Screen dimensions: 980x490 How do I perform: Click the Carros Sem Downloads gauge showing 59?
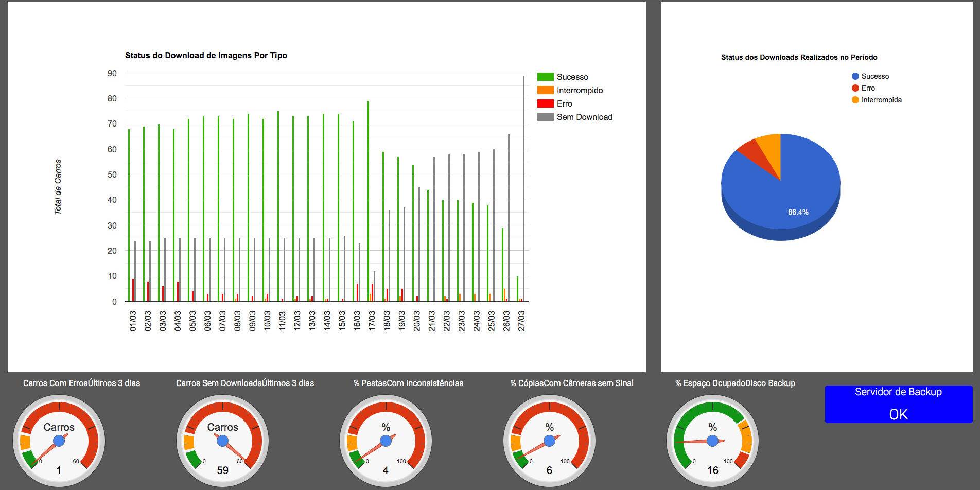coord(222,441)
